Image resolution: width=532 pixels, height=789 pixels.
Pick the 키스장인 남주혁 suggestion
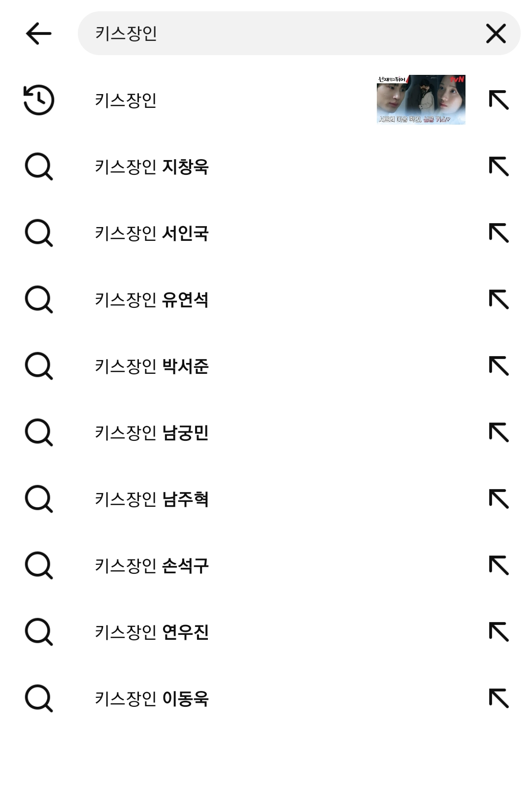(x=152, y=499)
